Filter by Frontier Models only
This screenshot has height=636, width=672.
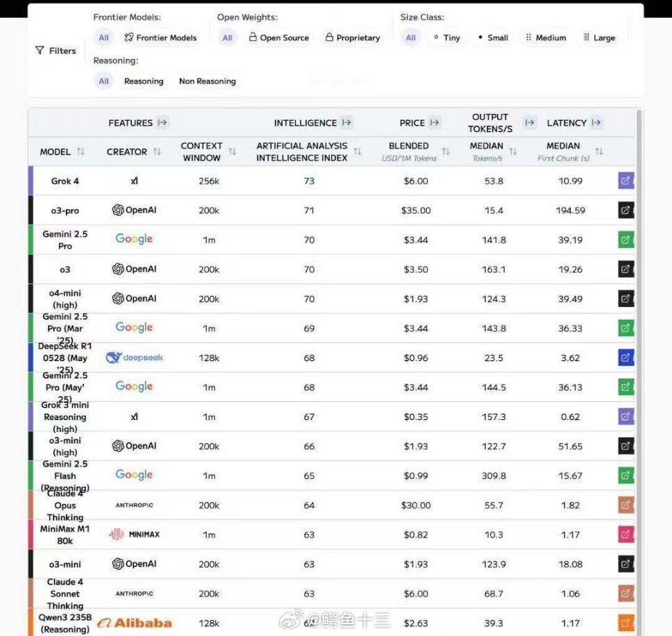[x=160, y=37]
